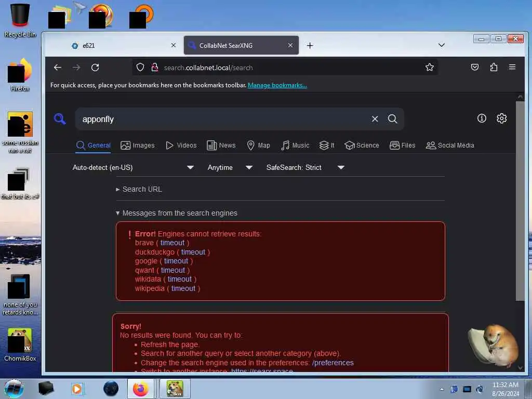This screenshot has width=532, height=399.
Task: Show hidden tray icons arrow
Action: pyautogui.click(x=442, y=389)
